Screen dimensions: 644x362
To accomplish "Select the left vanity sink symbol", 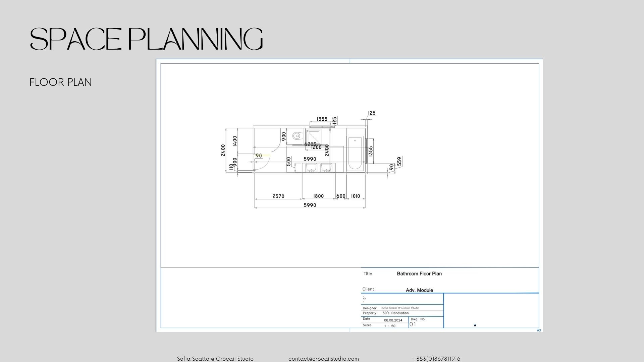I will click(311, 167).
